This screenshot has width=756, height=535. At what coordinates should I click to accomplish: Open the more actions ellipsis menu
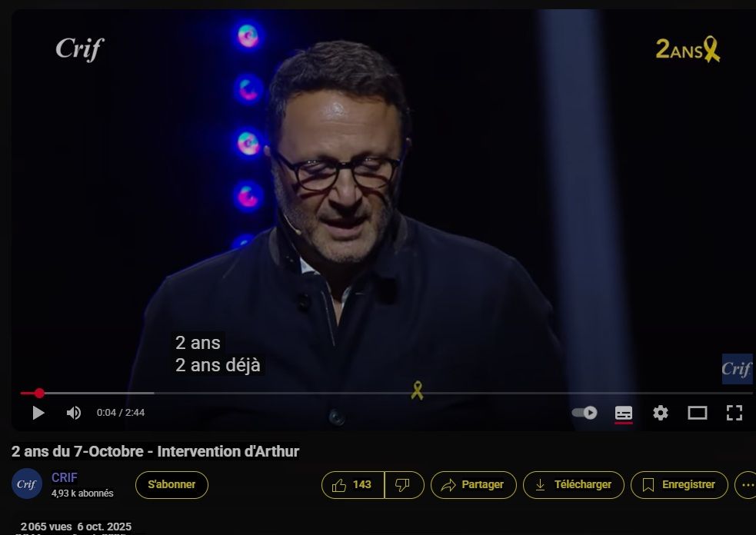click(x=746, y=485)
